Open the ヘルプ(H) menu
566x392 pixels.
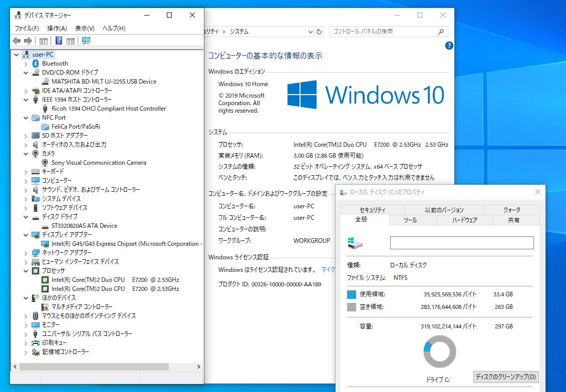[x=114, y=28]
